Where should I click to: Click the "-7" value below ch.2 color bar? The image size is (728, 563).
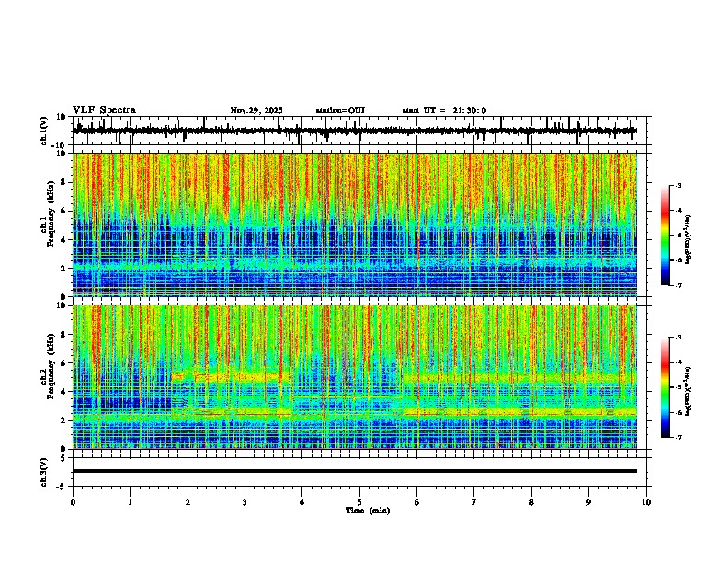pos(678,438)
